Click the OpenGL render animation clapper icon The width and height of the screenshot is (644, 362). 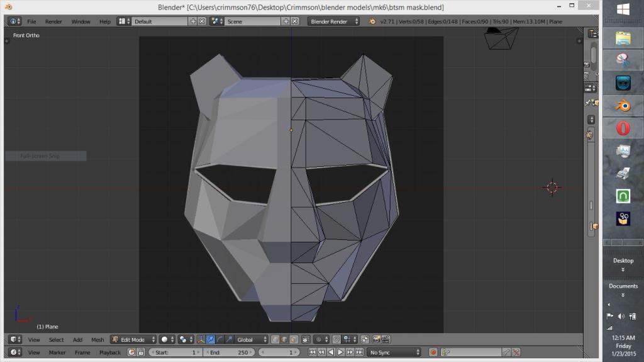(x=386, y=339)
